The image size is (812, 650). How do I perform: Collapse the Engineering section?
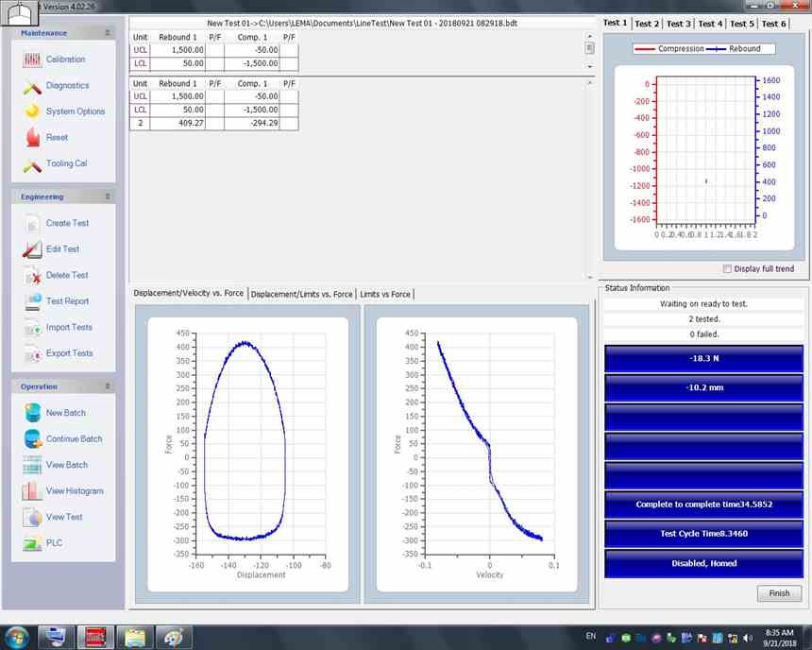coord(107,197)
